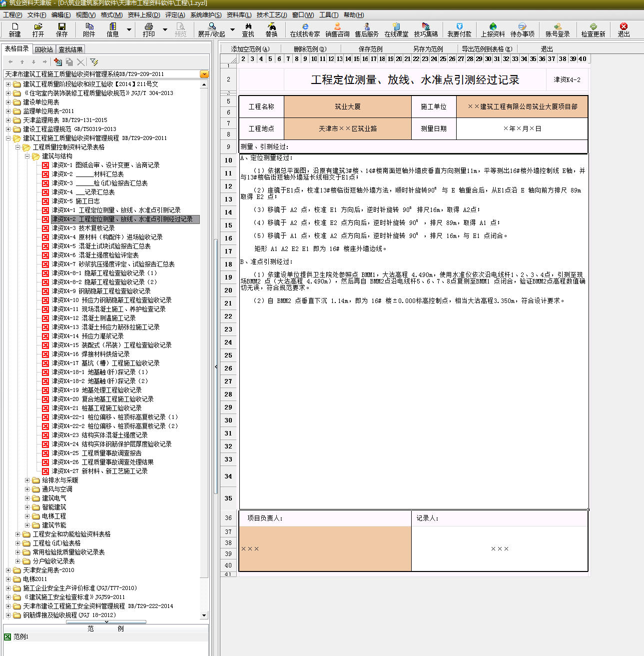Open the orange specification combo box dropdown

click(204, 74)
